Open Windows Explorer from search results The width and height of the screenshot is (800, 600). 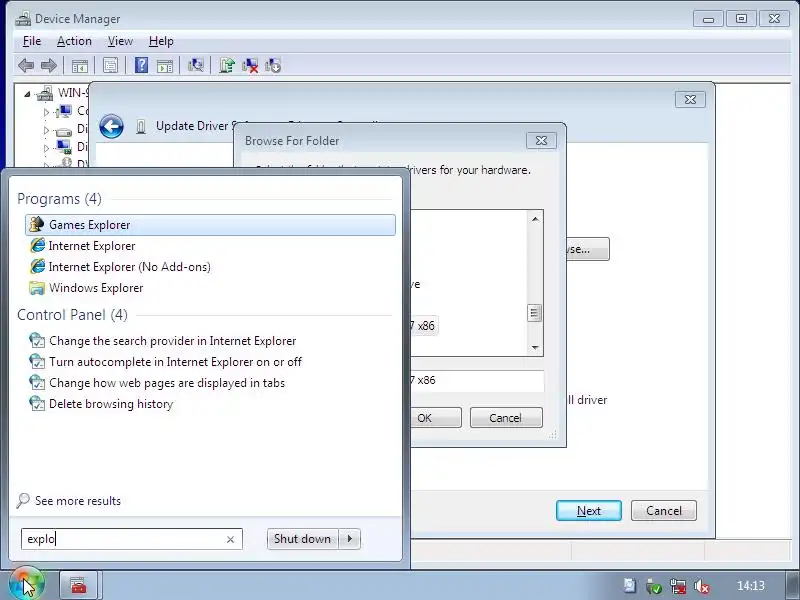[210, 288]
